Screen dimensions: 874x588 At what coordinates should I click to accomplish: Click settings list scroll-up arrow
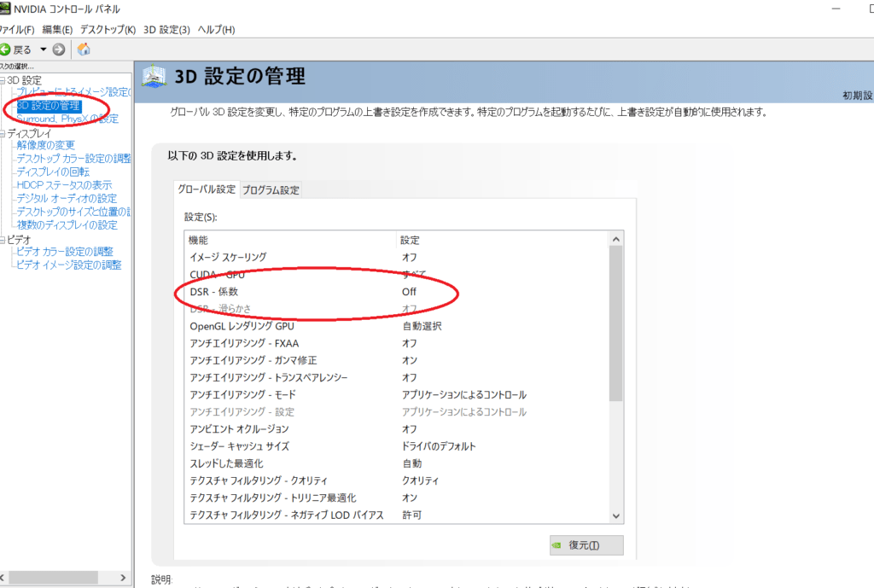(x=616, y=239)
